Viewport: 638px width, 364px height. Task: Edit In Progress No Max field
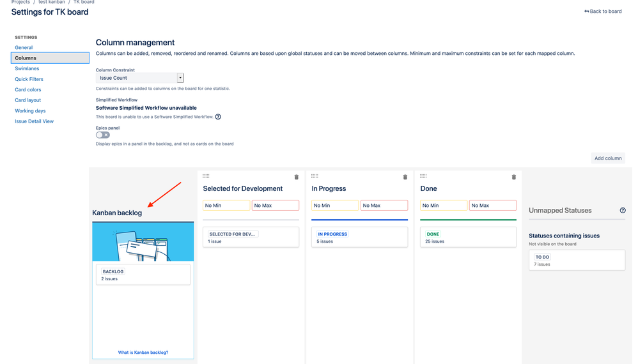384,206
